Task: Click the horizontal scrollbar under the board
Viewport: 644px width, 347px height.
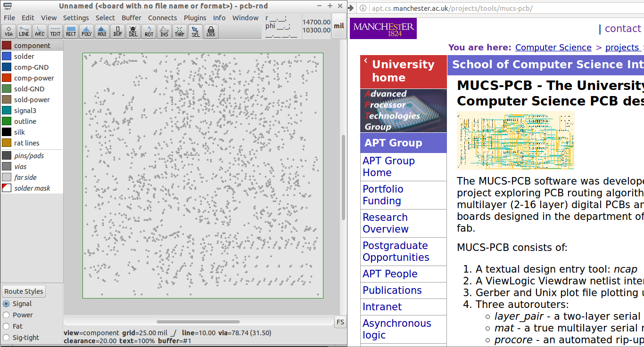Action: point(198,322)
